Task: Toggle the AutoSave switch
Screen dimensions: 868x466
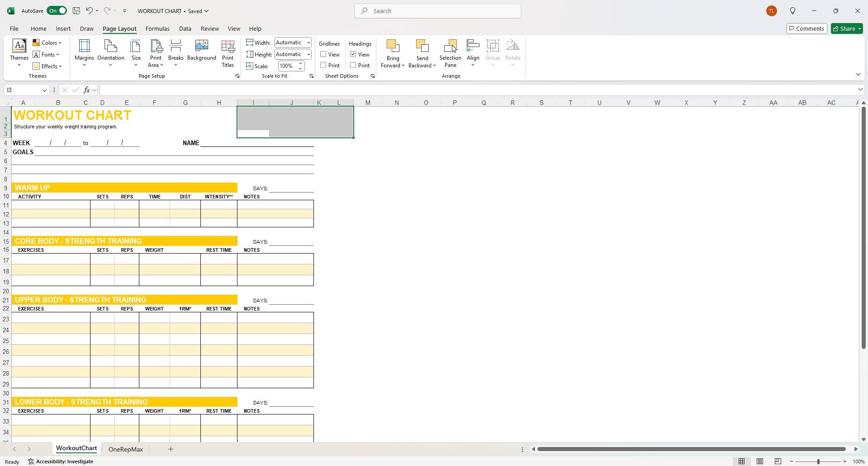Action: pyautogui.click(x=57, y=11)
